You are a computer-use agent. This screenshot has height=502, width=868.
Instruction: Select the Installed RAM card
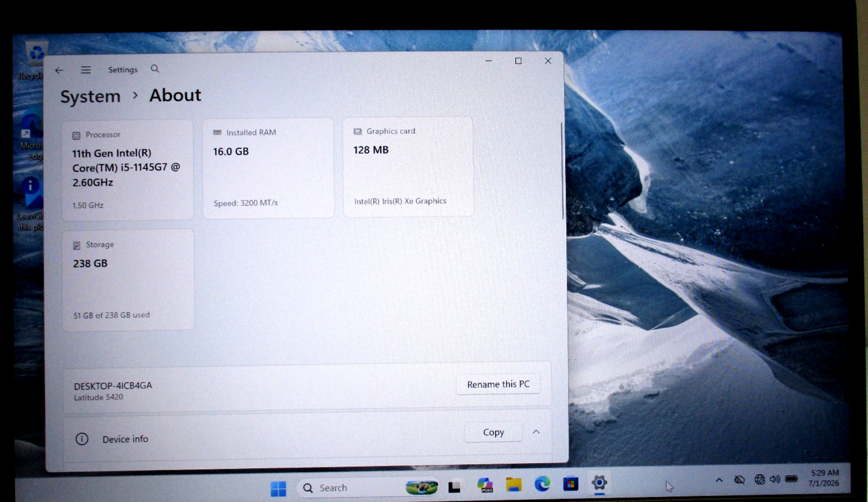point(268,168)
